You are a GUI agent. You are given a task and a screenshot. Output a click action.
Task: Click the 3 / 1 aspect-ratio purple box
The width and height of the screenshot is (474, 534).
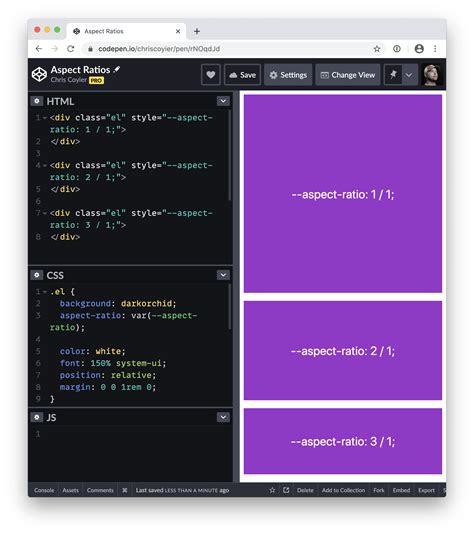343,441
